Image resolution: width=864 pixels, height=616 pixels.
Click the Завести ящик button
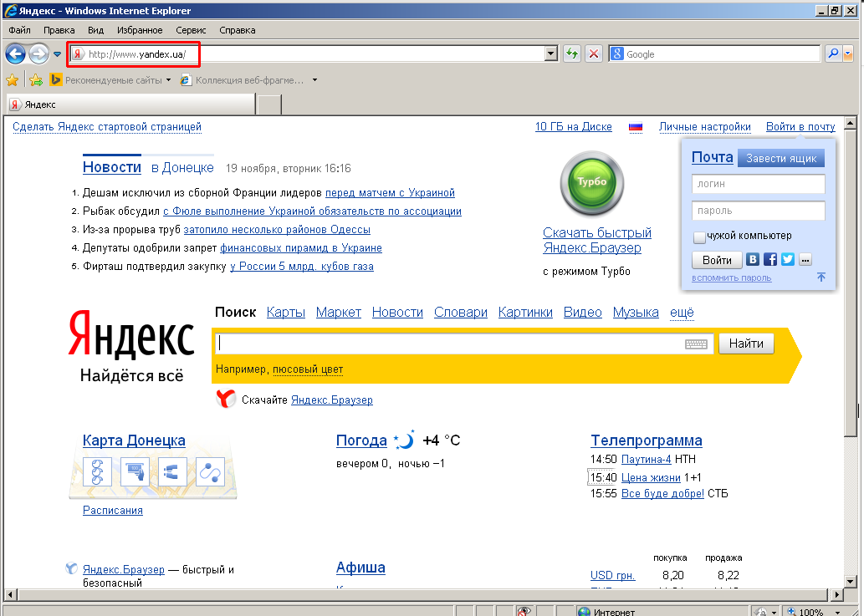(781, 159)
